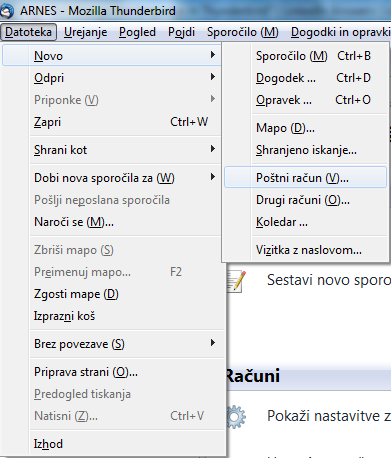Click the Pokaži nastavitve link
This screenshot has height=458, width=391.
(329, 416)
